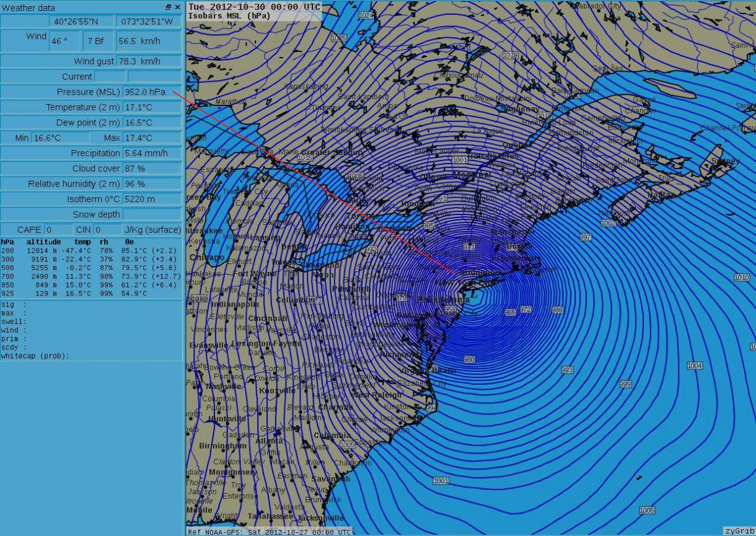756x536 pixels.
Task: Click the Precipitation value 5.64 mm/h
Action: 152,153
